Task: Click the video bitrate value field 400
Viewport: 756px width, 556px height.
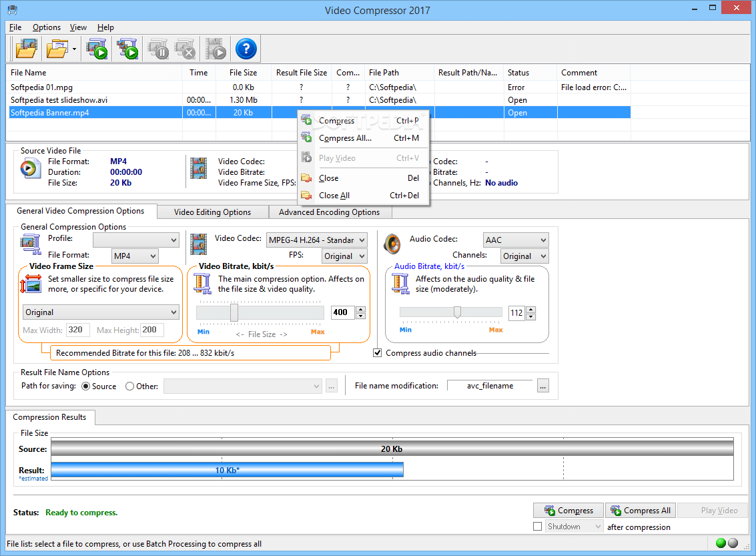Action: pos(343,312)
